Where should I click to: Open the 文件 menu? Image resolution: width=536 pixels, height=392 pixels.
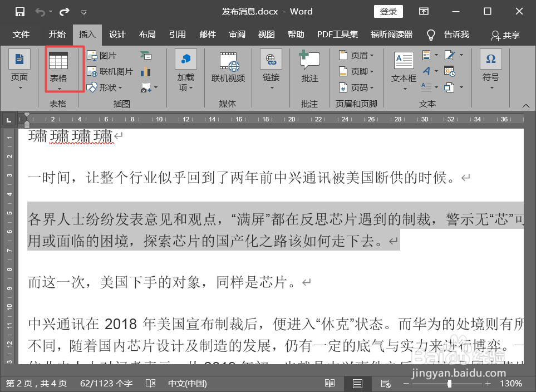tap(21, 35)
